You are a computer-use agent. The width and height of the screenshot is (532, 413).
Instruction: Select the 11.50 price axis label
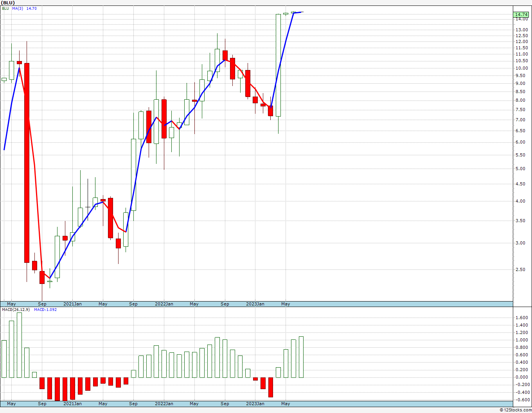point(521,48)
